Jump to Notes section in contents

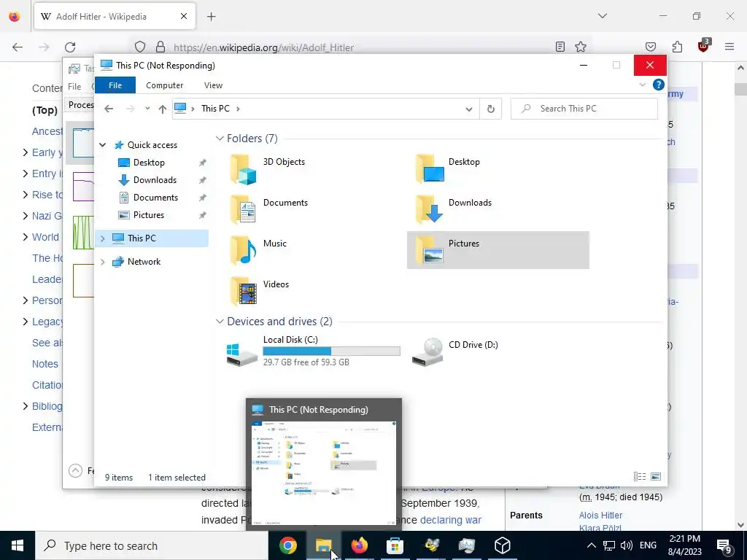click(x=44, y=364)
